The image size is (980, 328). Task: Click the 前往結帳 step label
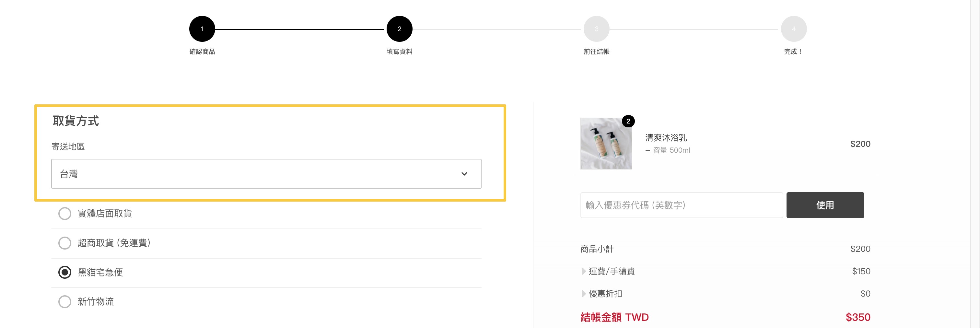point(596,51)
